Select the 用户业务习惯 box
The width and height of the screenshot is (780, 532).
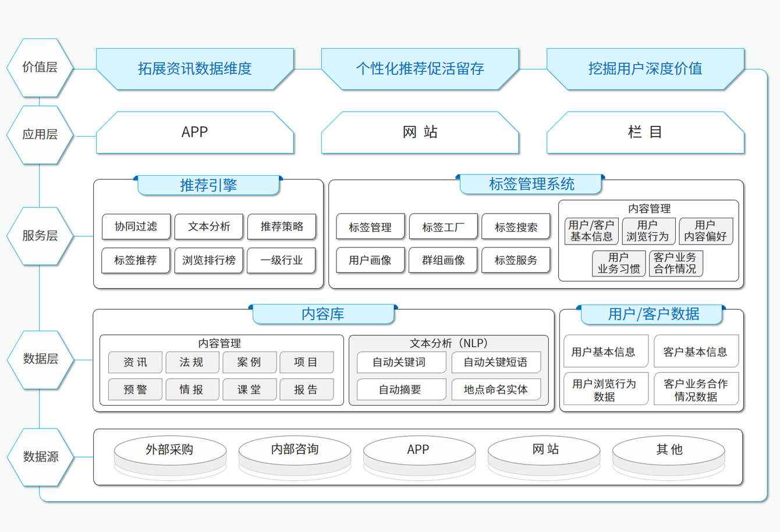pos(619,263)
